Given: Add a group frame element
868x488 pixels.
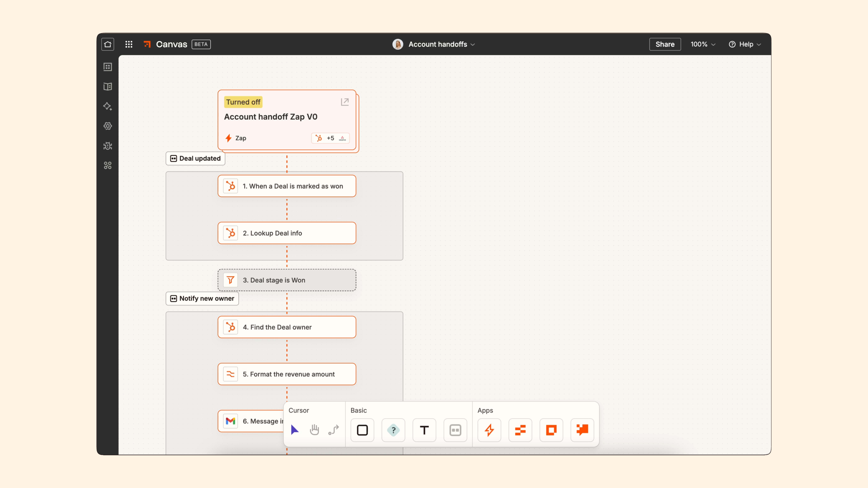Looking at the screenshot, I should coord(455,430).
